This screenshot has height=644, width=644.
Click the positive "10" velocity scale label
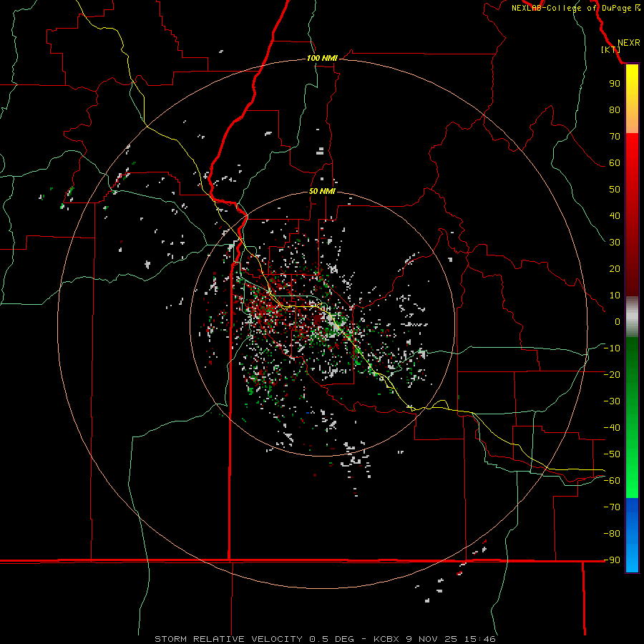coord(615,296)
